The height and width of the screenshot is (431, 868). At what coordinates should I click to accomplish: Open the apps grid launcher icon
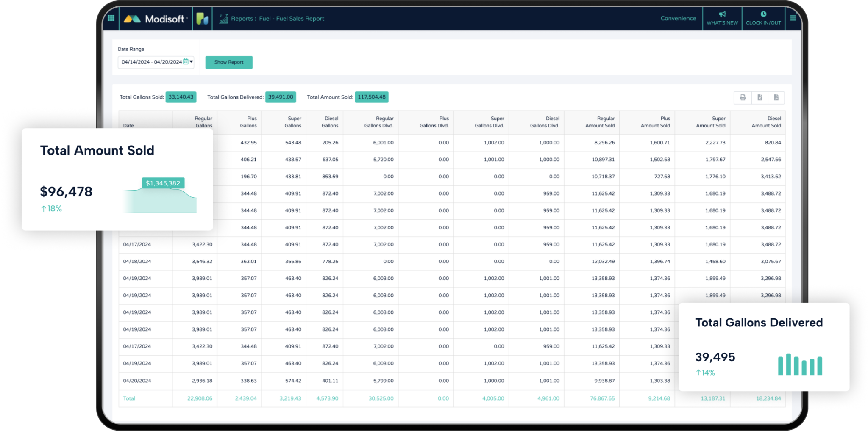pyautogui.click(x=111, y=18)
